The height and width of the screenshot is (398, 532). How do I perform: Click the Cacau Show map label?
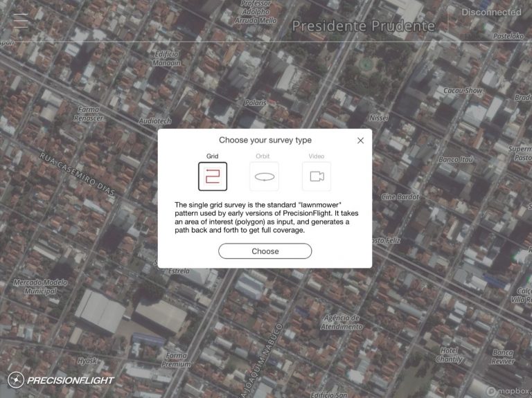click(x=463, y=91)
